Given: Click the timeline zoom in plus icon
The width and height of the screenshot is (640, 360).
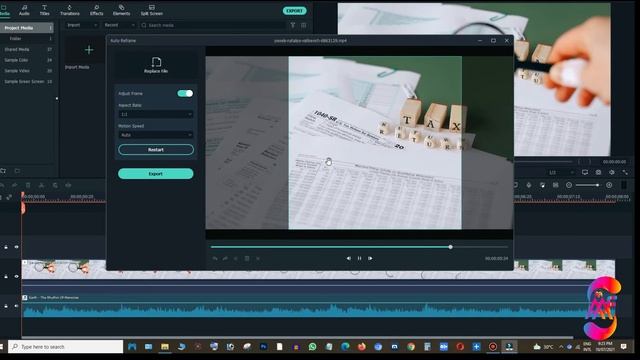Looking at the screenshot, I should point(609,185).
